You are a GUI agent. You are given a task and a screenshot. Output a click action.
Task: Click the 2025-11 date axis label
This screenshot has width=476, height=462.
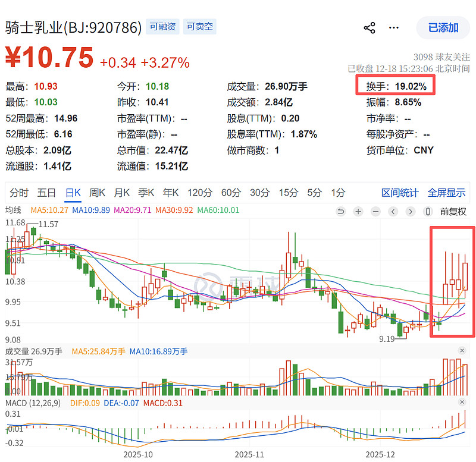coord(249,454)
